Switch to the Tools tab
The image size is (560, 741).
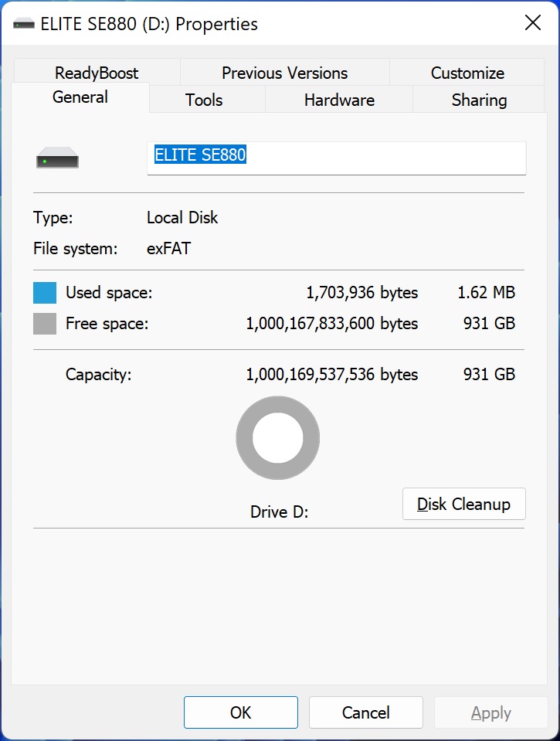[x=204, y=100]
